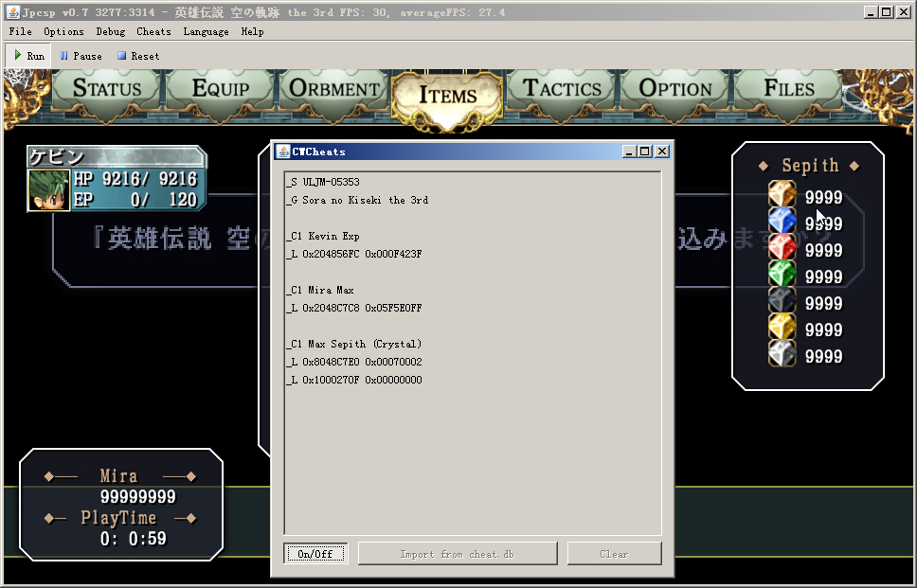Click the gold space sepith crystal
The height and width of the screenshot is (588, 917).
click(782, 328)
